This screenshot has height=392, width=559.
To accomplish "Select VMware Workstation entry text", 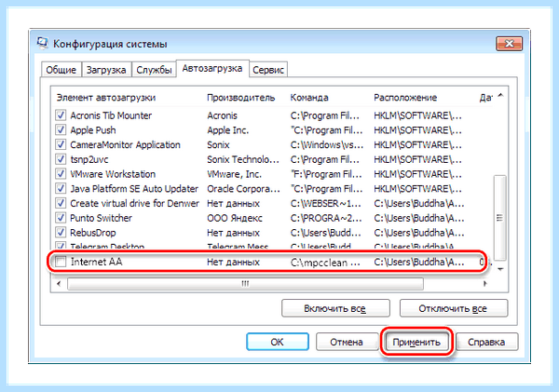I will pyautogui.click(x=113, y=174).
